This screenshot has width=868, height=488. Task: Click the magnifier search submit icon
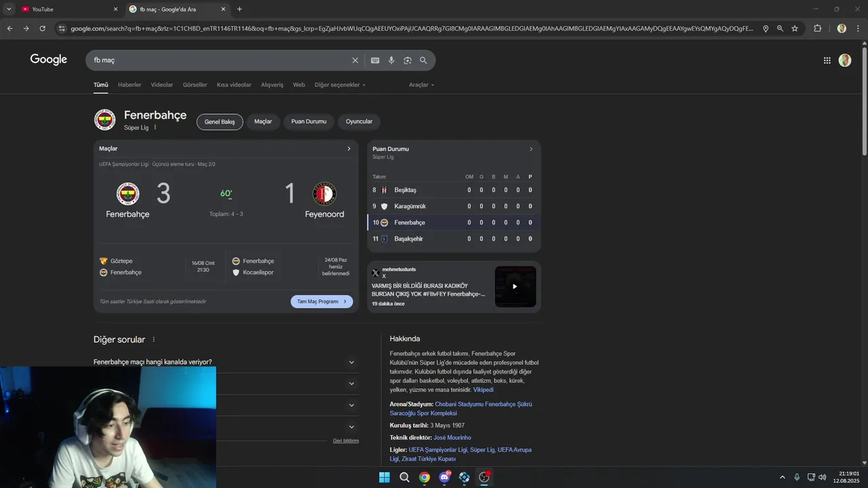pyautogui.click(x=423, y=60)
